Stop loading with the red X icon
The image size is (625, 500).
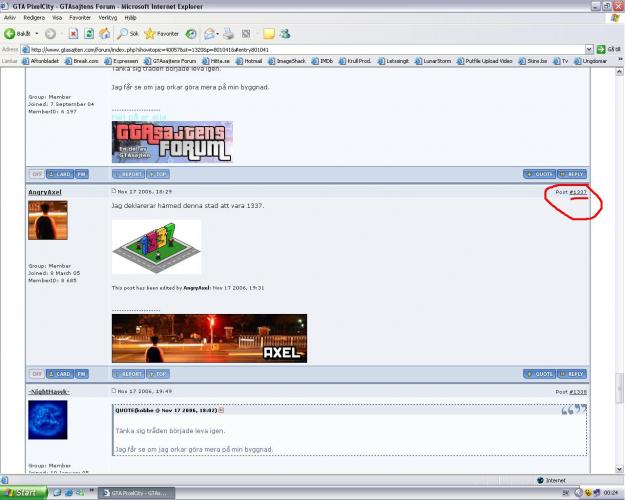click(x=73, y=34)
